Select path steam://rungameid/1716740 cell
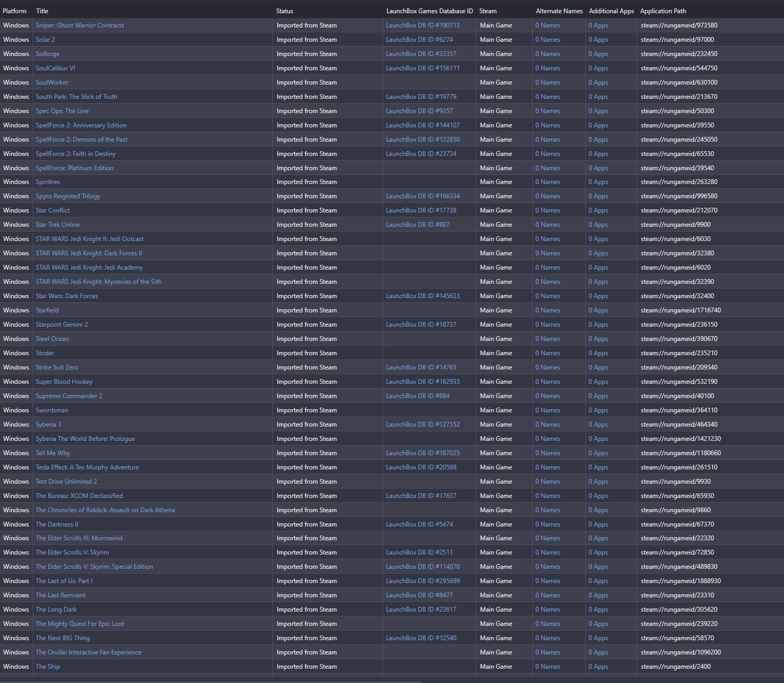This screenshot has height=683, width=784. (681, 310)
